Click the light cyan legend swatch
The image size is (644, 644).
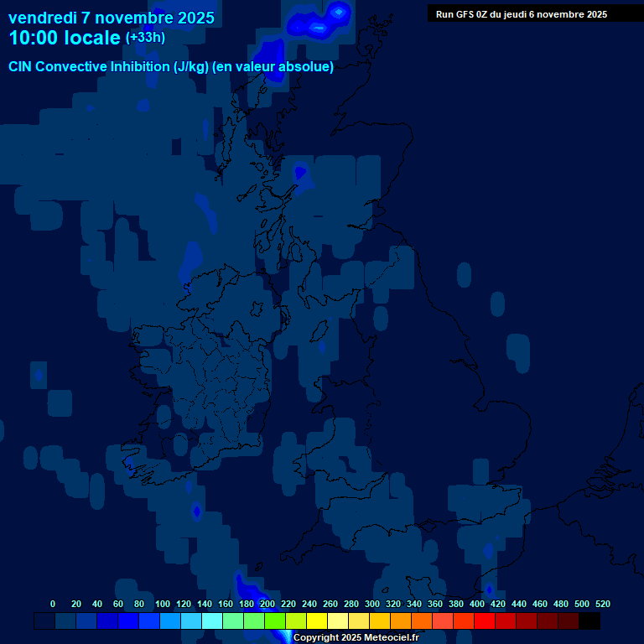[x=212, y=621]
